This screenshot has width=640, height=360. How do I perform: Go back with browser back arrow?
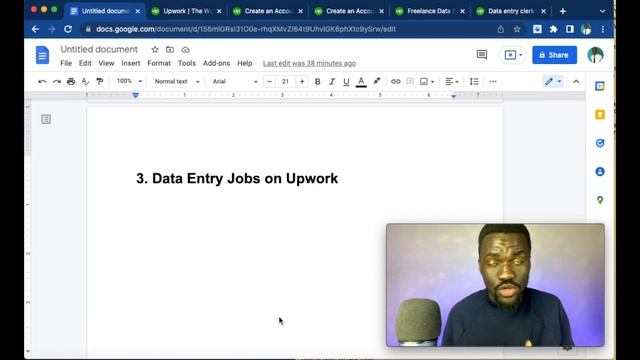[35, 29]
